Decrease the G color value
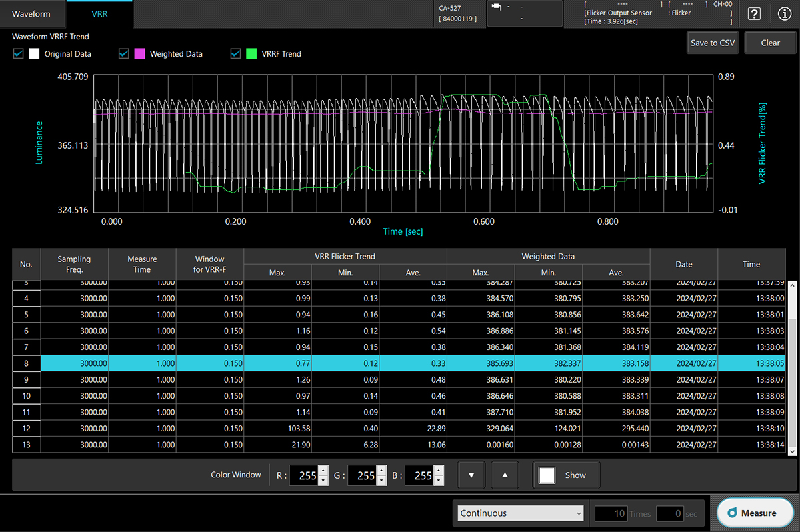The width and height of the screenshot is (800, 532). click(381, 481)
